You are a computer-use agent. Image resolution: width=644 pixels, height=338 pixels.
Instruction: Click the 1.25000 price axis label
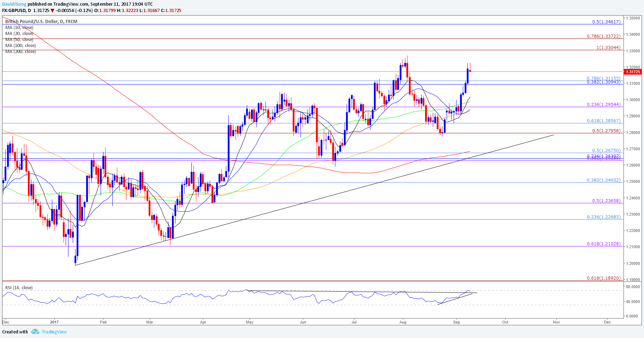633,181
